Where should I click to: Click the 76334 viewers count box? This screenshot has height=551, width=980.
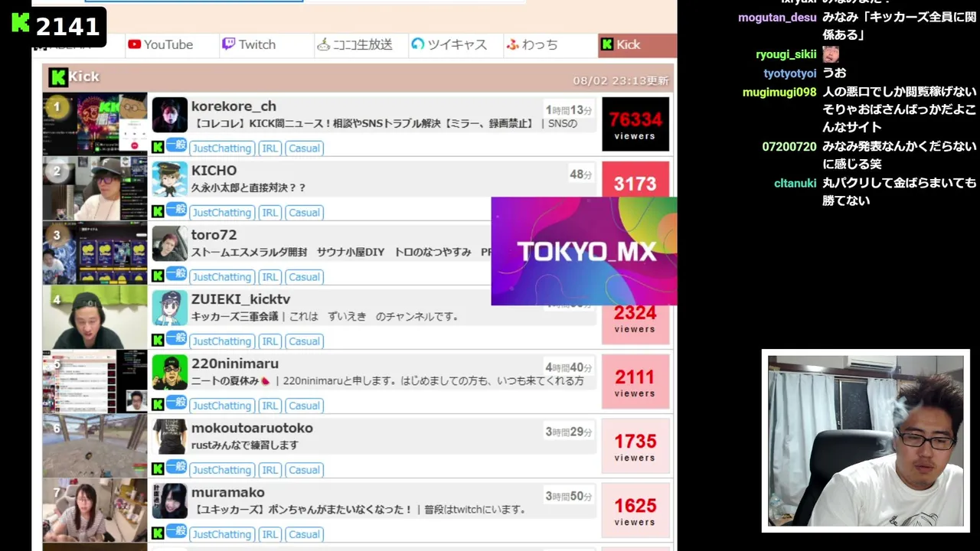click(x=635, y=124)
